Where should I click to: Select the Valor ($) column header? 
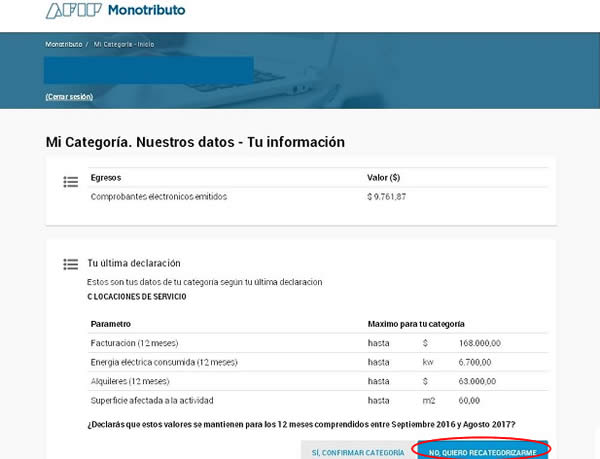pos(383,178)
